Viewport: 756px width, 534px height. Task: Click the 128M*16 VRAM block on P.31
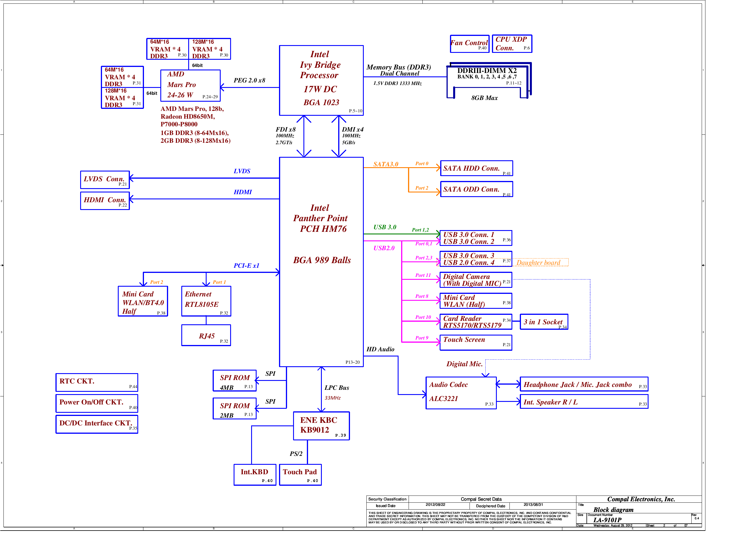[122, 98]
